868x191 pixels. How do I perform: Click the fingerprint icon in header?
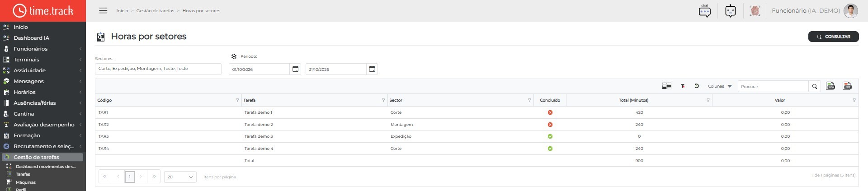755,11
